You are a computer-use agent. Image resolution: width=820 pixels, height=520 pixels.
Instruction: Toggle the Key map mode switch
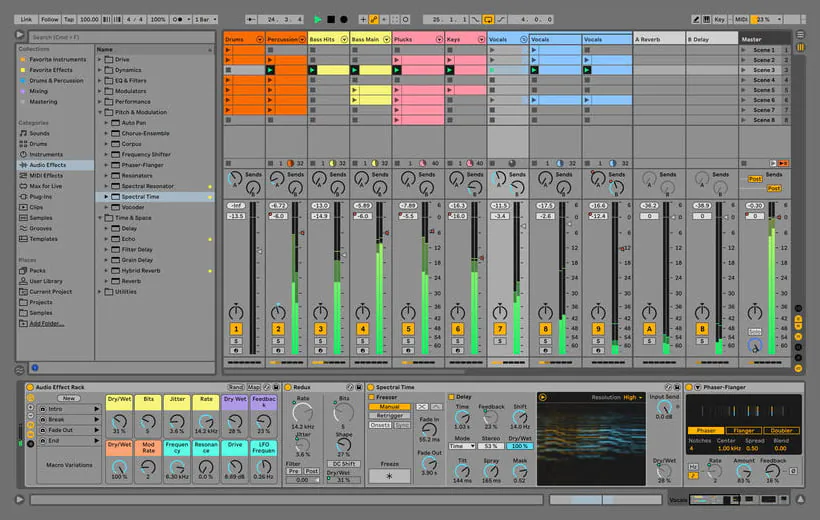coord(719,19)
